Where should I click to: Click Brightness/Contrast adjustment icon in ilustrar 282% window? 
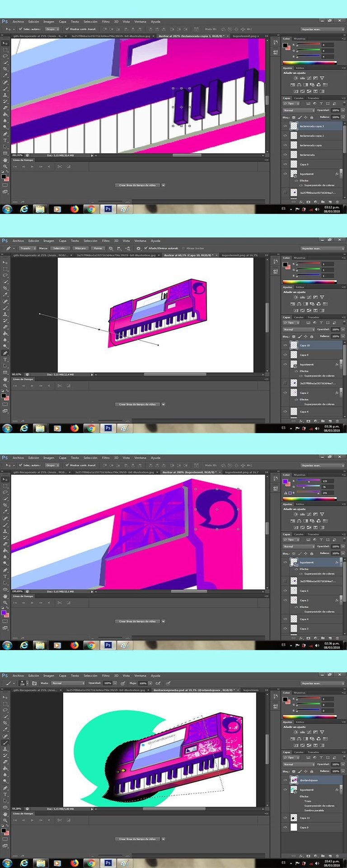[x=295, y=78]
